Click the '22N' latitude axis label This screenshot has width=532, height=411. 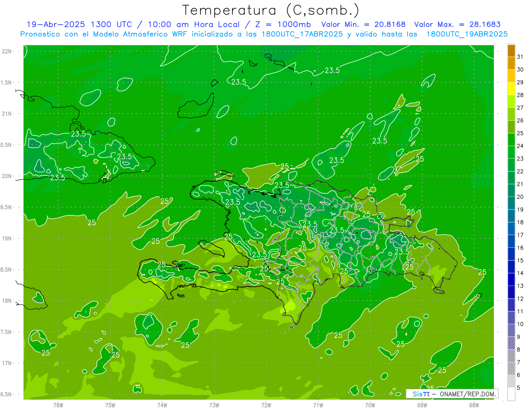pyautogui.click(x=6, y=51)
